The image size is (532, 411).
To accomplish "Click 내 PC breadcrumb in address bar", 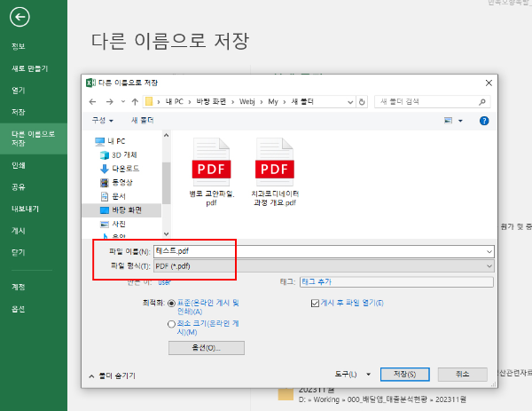I will 175,101.
